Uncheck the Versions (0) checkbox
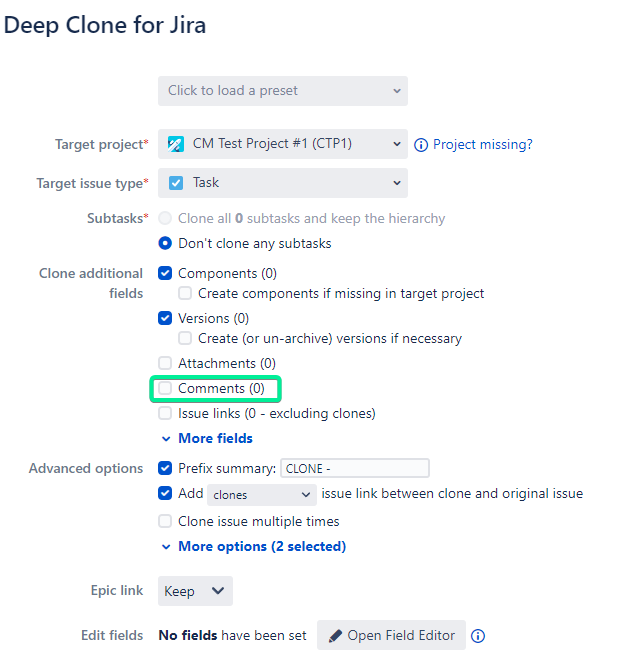This screenshot has width=639, height=670. 165,318
